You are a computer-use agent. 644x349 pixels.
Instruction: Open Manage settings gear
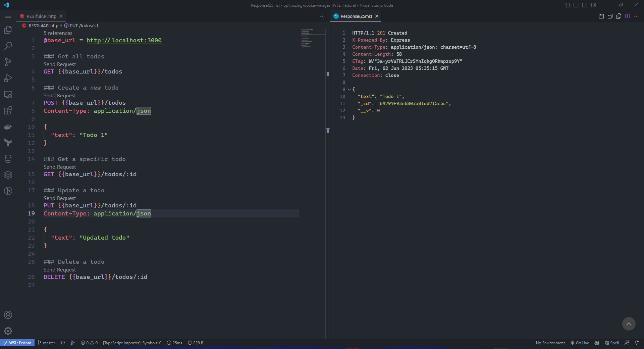coord(8,331)
